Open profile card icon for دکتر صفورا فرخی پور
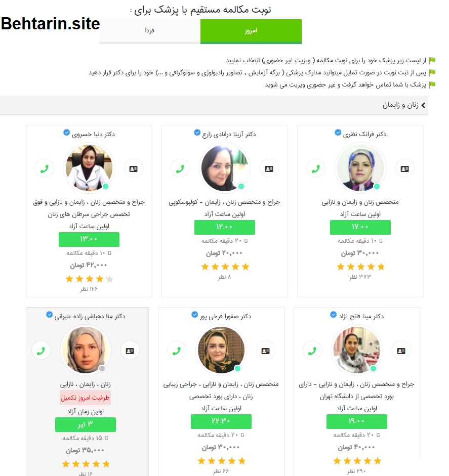This screenshot has height=476, width=449. (x=265, y=350)
